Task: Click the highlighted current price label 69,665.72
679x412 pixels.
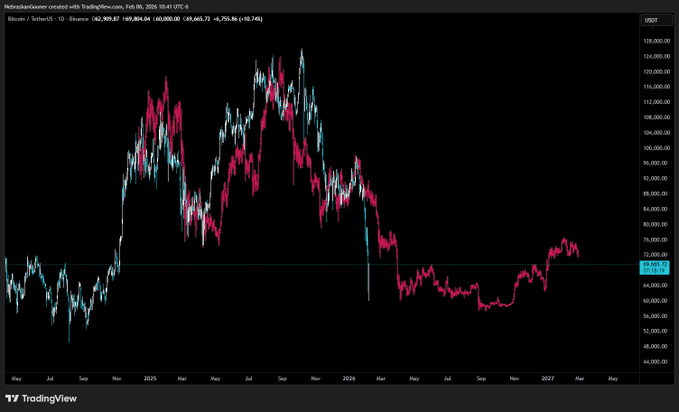Action: tap(656, 262)
